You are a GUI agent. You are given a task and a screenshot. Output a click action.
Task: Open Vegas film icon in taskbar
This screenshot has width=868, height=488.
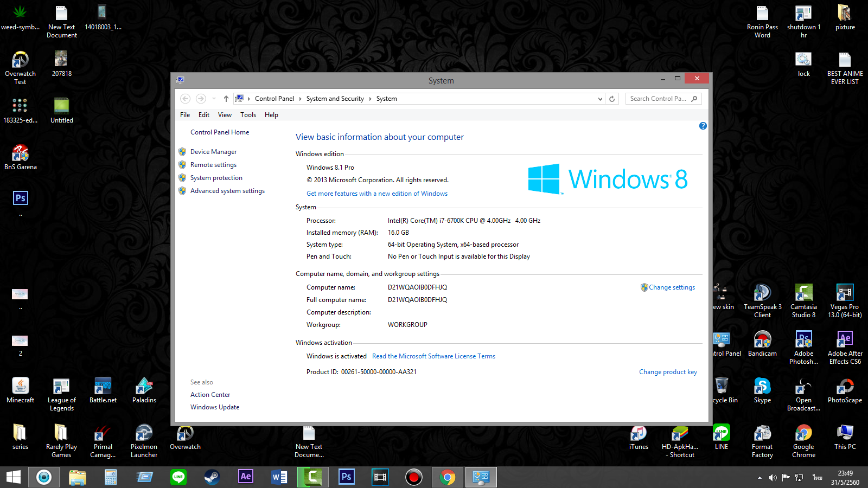click(380, 477)
